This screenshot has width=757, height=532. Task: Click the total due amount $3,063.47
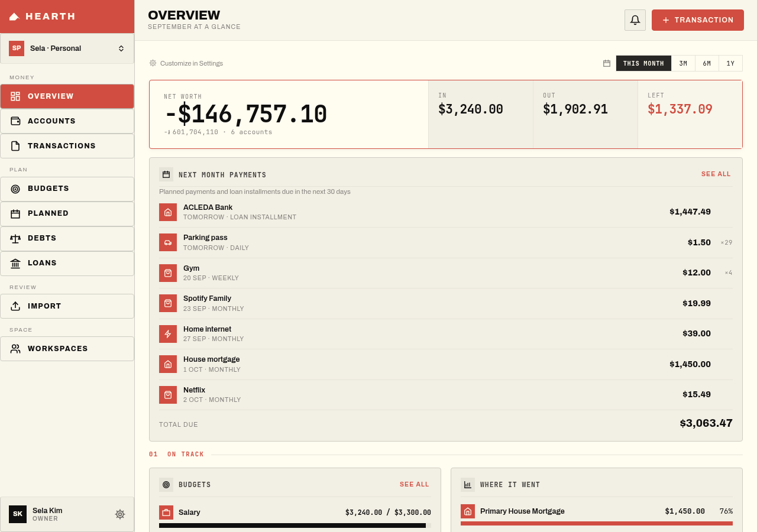[x=706, y=423]
